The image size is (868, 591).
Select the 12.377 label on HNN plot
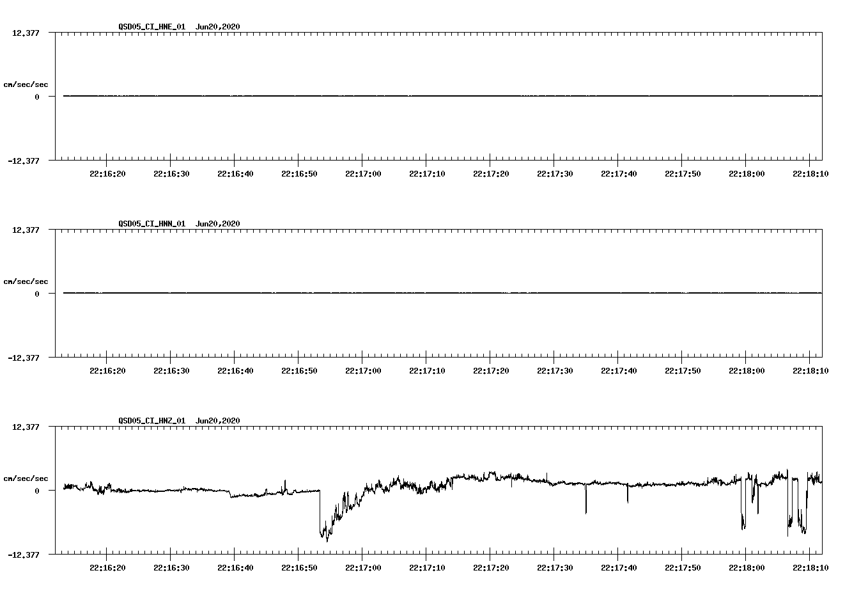click(x=26, y=230)
